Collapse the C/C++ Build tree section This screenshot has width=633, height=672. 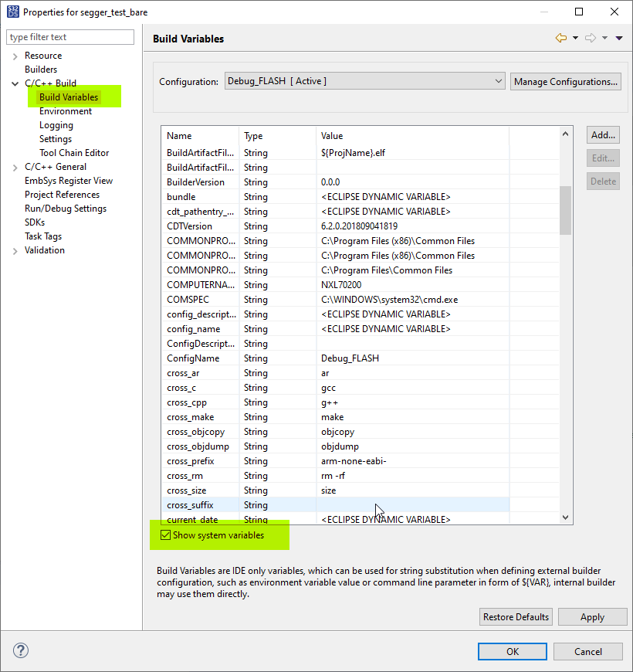(15, 83)
